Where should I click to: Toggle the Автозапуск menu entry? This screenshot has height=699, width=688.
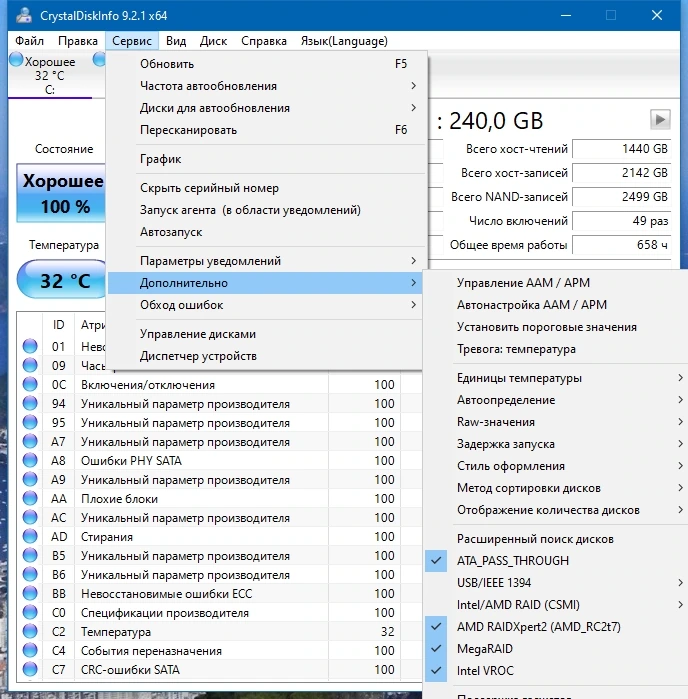(265, 232)
